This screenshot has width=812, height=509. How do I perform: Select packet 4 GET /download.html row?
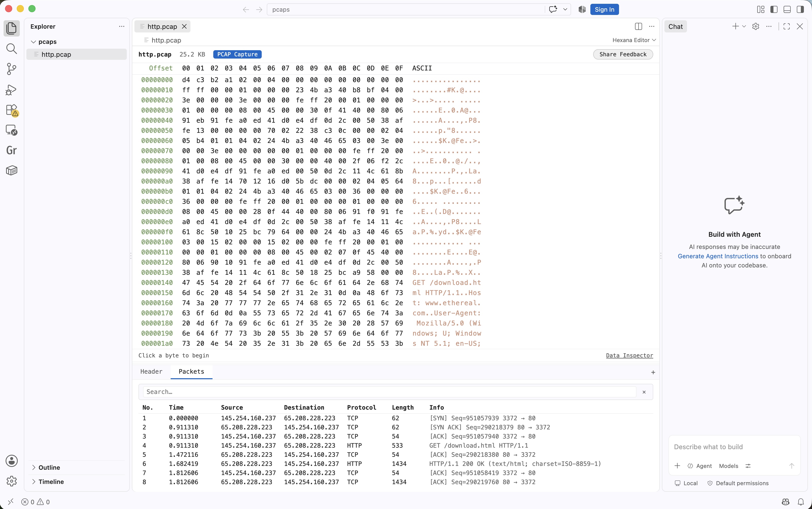point(395,445)
